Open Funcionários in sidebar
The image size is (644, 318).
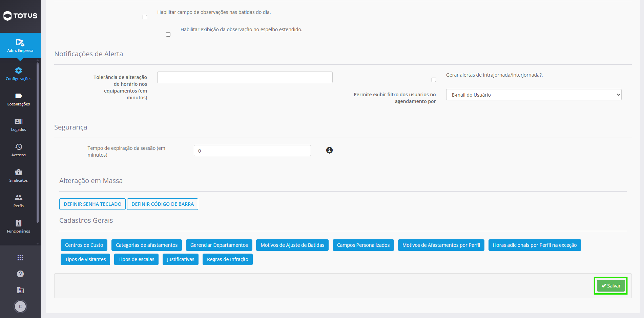(19, 226)
